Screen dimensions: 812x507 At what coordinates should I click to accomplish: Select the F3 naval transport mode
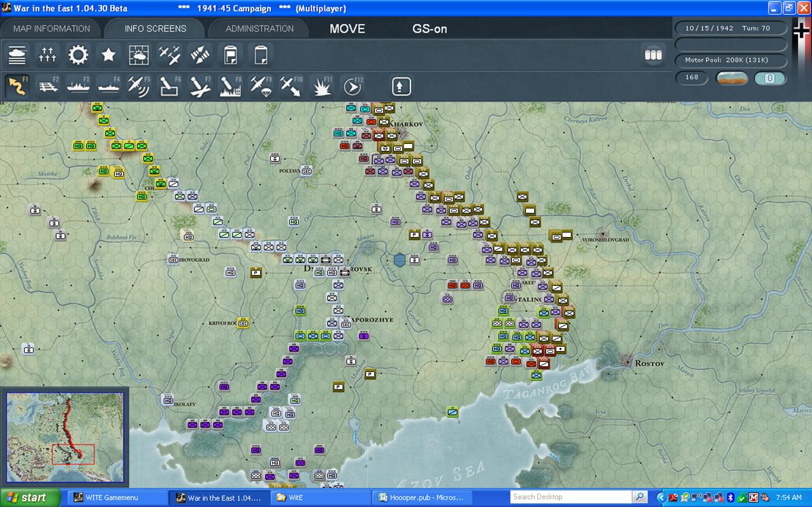click(x=78, y=87)
